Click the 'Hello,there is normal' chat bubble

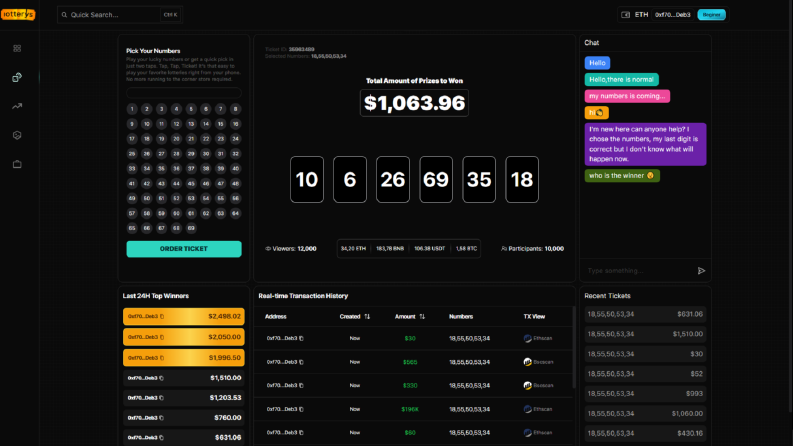click(622, 79)
